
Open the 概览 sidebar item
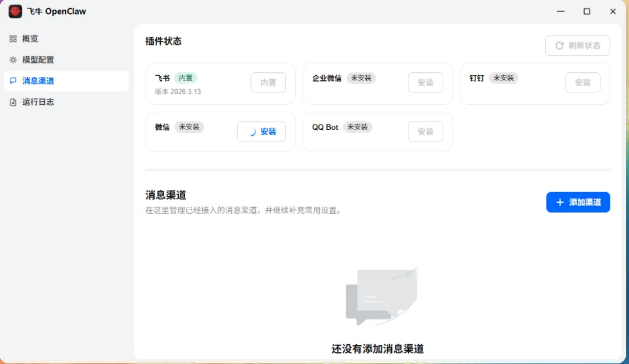click(66, 38)
